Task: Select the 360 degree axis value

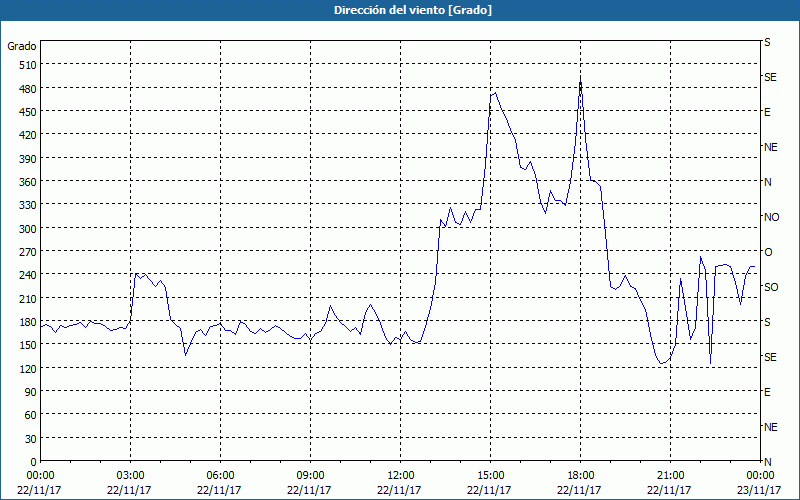Action: click(x=28, y=182)
